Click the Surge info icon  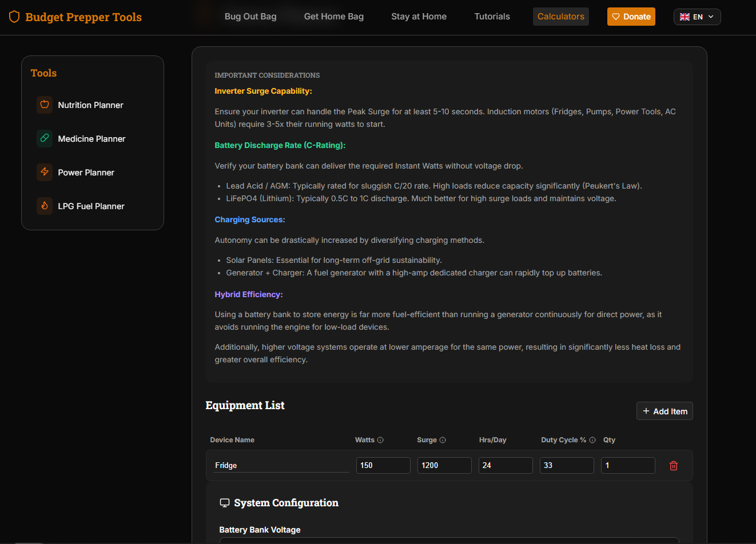pos(443,440)
